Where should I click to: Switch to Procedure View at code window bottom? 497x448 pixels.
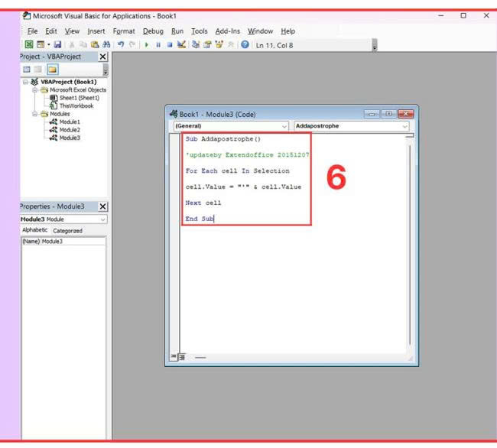(x=173, y=357)
